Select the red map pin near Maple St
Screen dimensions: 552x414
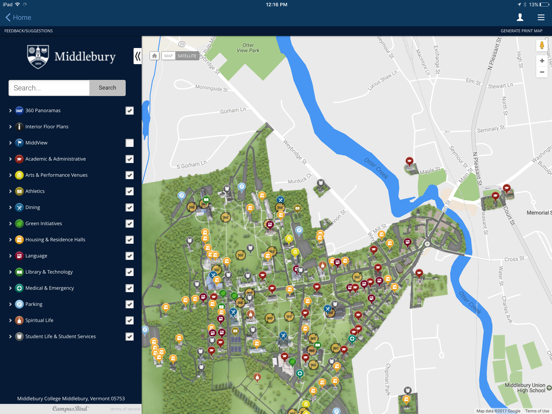(x=409, y=162)
